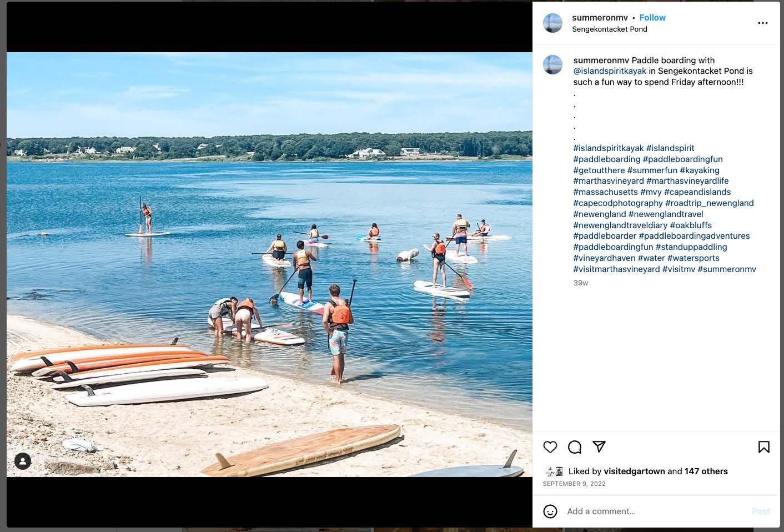Like the post with the heart icon

(x=550, y=447)
